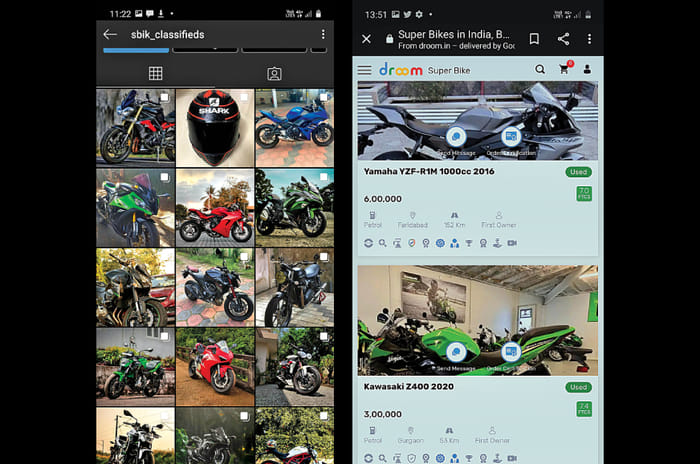Viewport: 700px width, 464px height.
Task: Expand the droom hamburger menu
Action: [364, 70]
